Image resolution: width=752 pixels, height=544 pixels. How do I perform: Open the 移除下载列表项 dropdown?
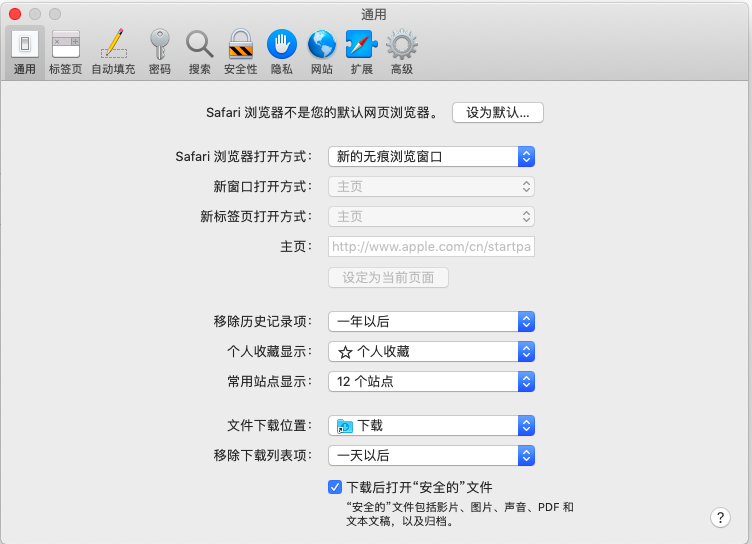[432, 455]
